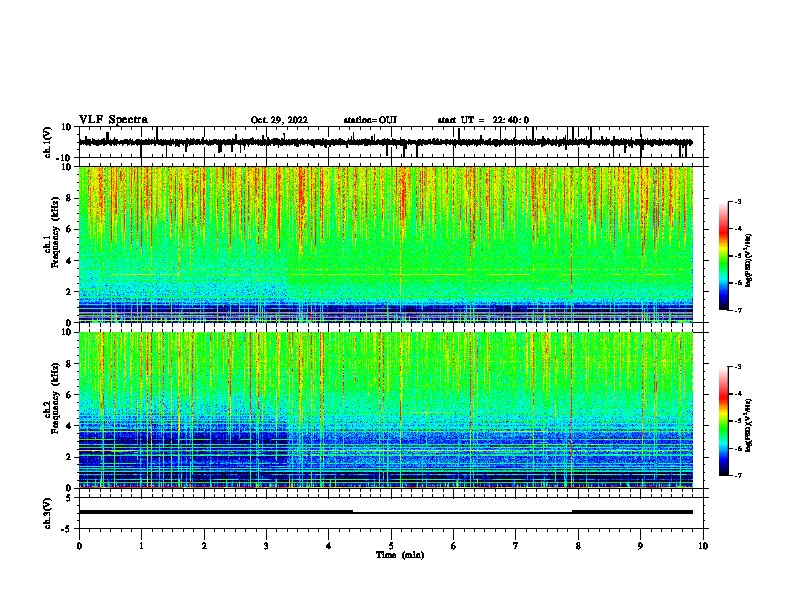
Task: Click the "VLF Spectra" plot title
Action: pyautogui.click(x=113, y=120)
